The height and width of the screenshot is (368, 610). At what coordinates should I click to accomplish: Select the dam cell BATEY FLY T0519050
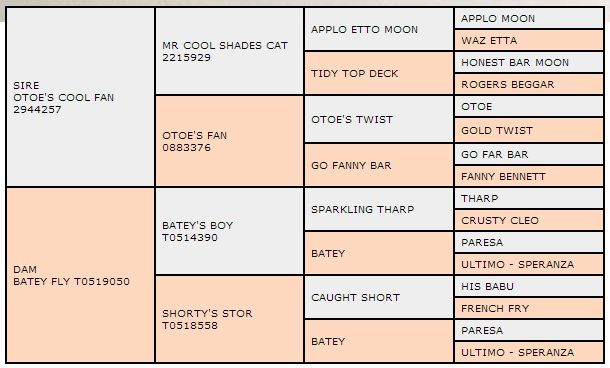pyautogui.click(x=81, y=275)
